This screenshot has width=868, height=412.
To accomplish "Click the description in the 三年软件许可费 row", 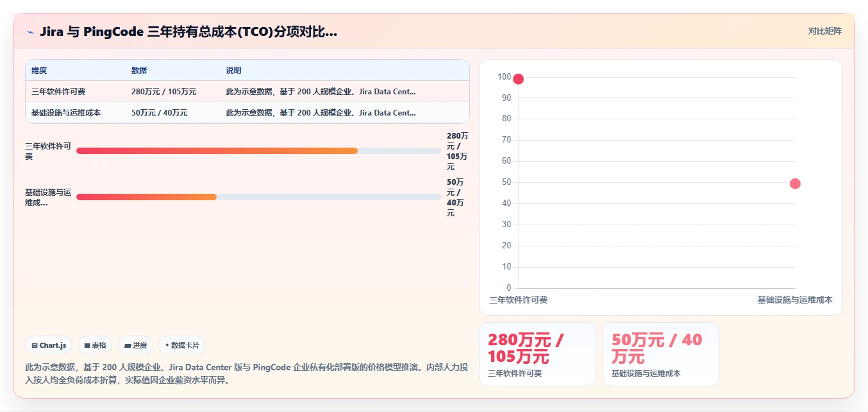I will tap(321, 92).
